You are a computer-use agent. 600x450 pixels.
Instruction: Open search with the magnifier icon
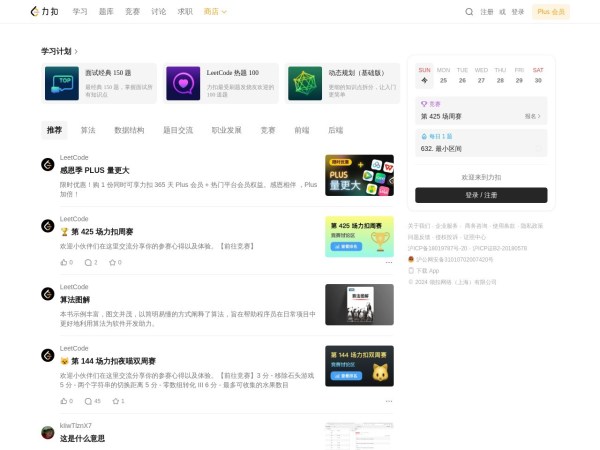(469, 12)
